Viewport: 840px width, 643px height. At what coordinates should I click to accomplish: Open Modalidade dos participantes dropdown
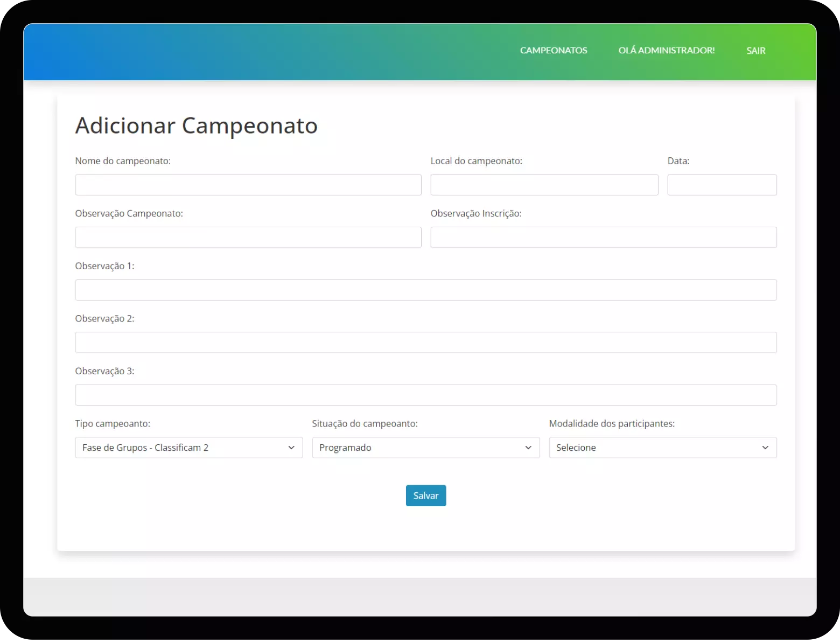pos(662,448)
